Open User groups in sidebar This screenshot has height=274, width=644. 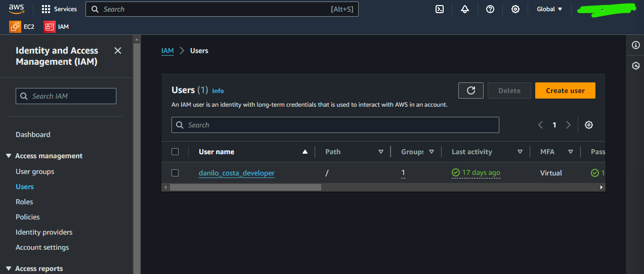click(x=35, y=171)
